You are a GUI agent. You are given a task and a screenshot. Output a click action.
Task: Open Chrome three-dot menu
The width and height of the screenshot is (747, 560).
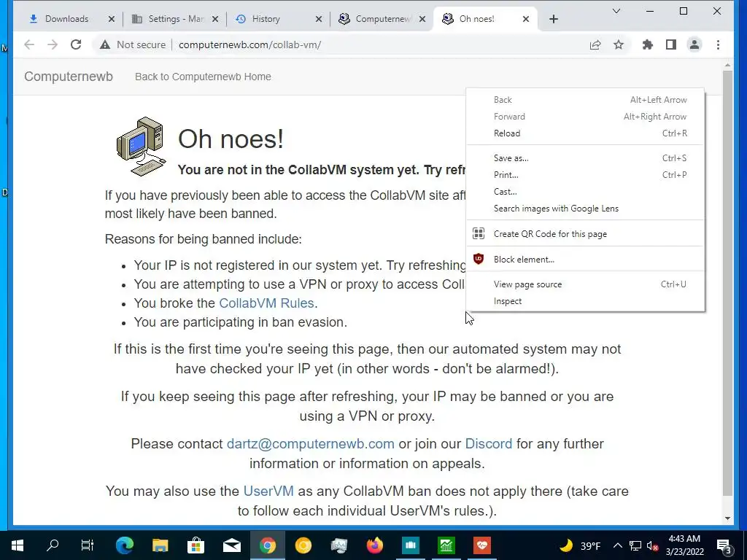718,44
